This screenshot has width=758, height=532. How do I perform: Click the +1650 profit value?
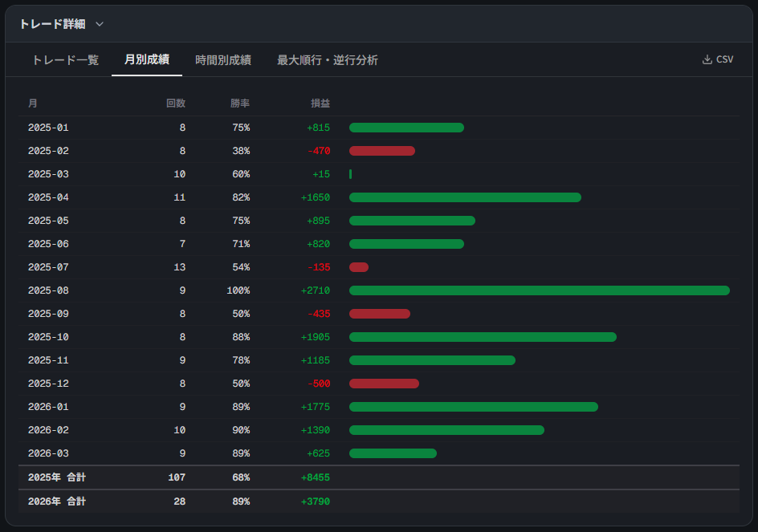[316, 197]
